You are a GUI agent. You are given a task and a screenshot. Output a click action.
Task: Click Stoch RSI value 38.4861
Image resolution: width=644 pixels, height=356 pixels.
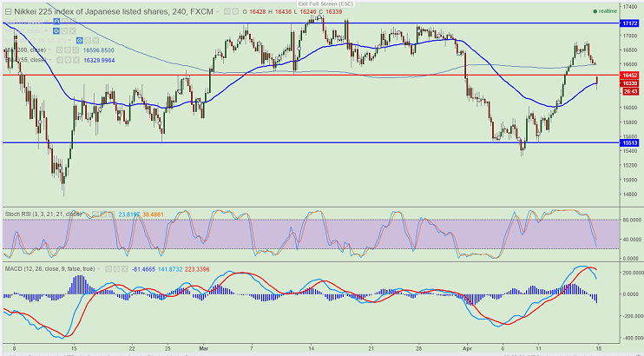coord(153,214)
